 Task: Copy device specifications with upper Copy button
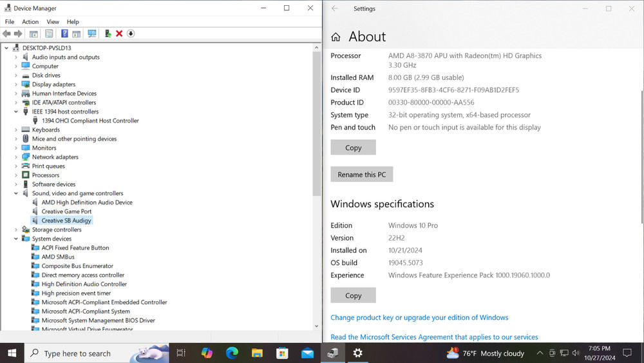coord(353,148)
